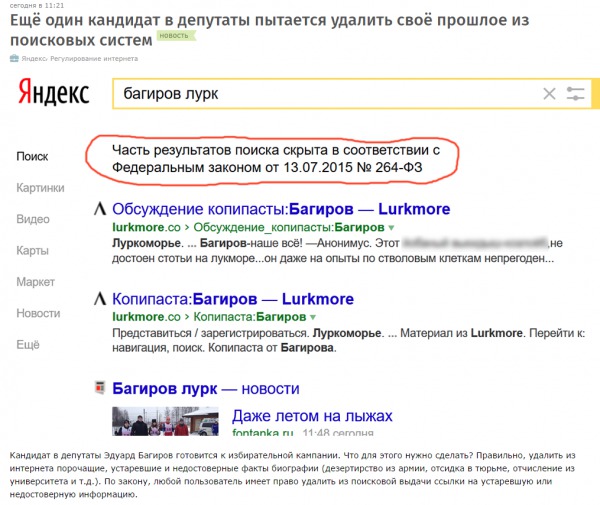Screen dimensions: 600x505
Task: Click the article headline about кандидат в депутаты
Action: click(x=269, y=30)
